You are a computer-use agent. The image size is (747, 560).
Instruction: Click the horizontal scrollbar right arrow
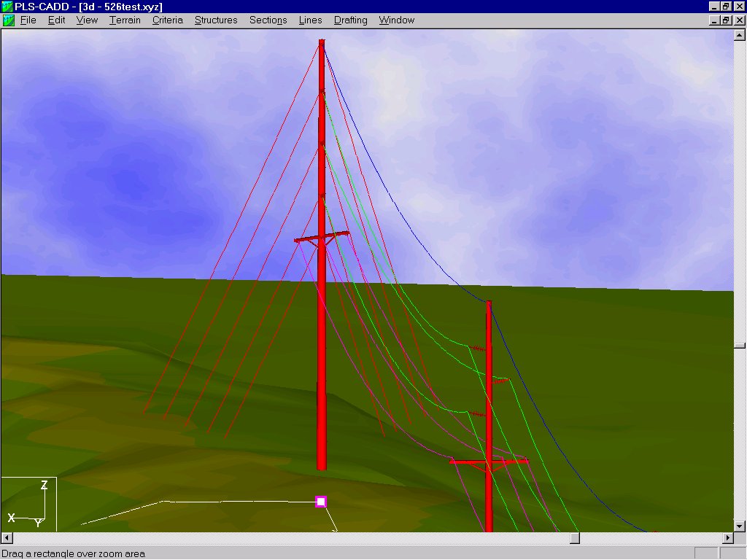point(728,537)
